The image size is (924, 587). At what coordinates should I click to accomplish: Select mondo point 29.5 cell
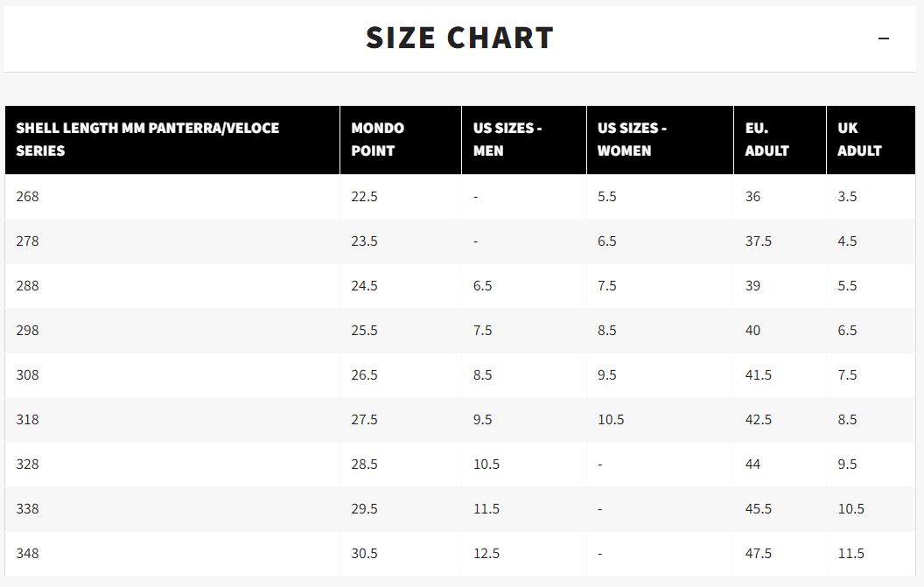[x=401, y=508]
